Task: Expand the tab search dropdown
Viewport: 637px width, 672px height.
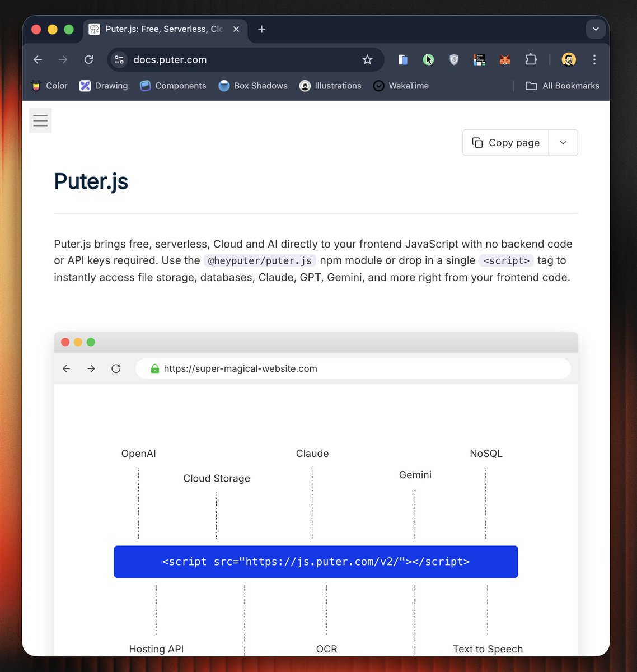Action: [x=596, y=29]
